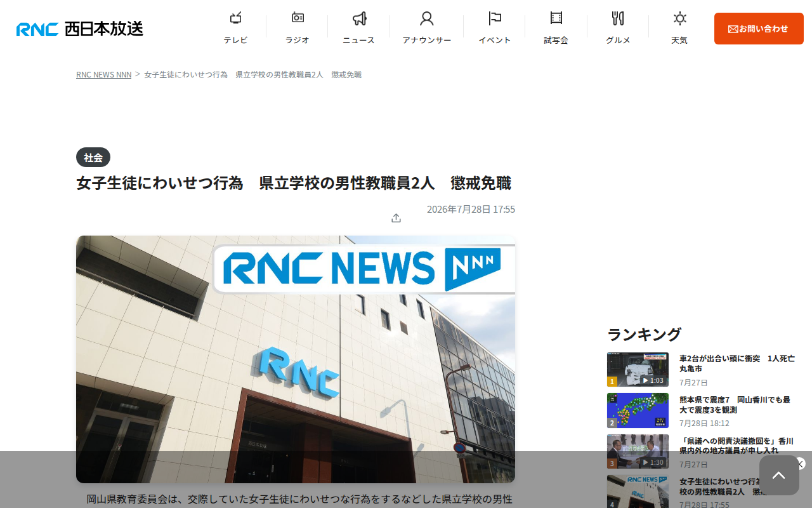Open the テレビ section icon
This screenshot has width=812, height=508.
[x=235, y=18]
